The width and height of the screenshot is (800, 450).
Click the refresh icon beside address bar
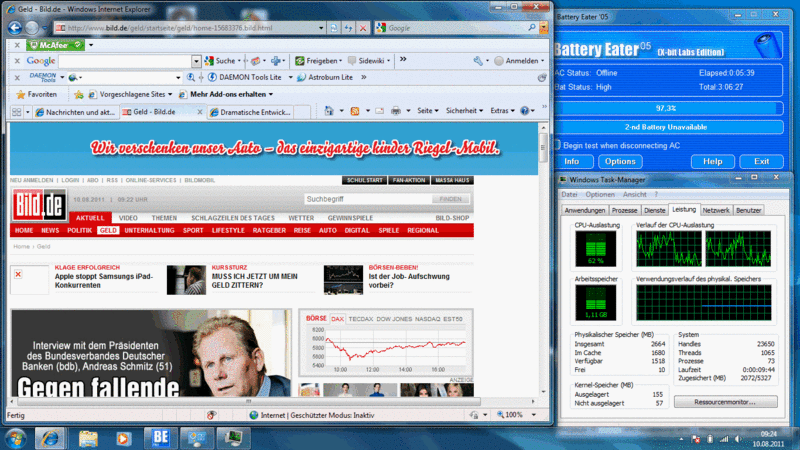pyautogui.click(x=348, y=28)
